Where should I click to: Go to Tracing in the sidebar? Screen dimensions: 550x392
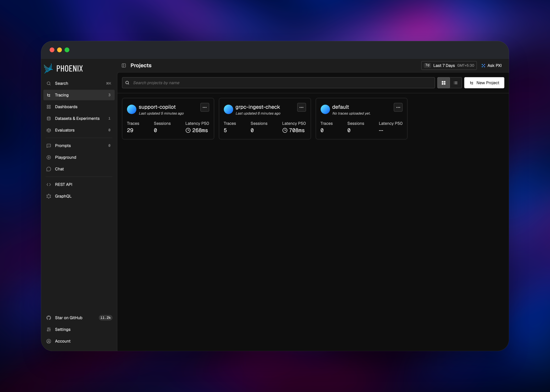(x=79, y=95)
